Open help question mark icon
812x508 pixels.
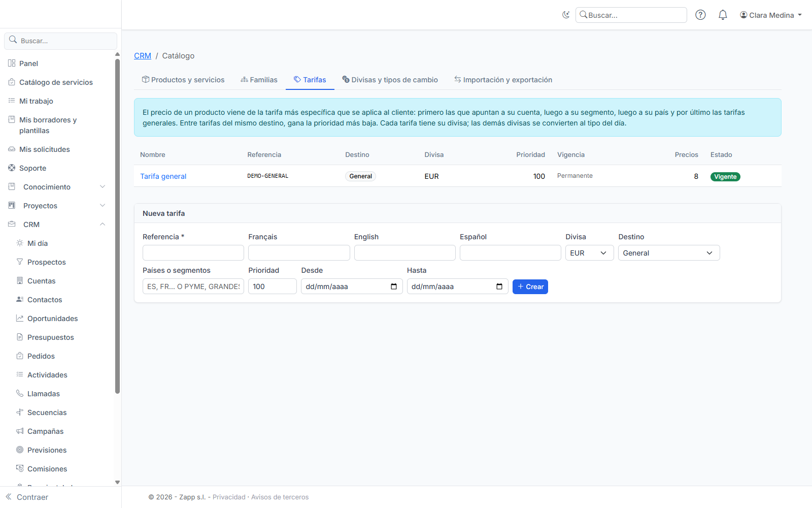[x=700, y=15]
